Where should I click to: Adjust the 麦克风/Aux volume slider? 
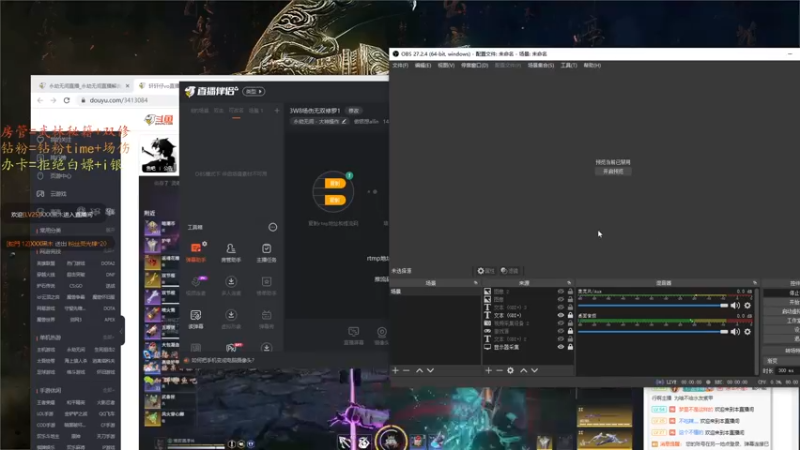pos(653,306)
